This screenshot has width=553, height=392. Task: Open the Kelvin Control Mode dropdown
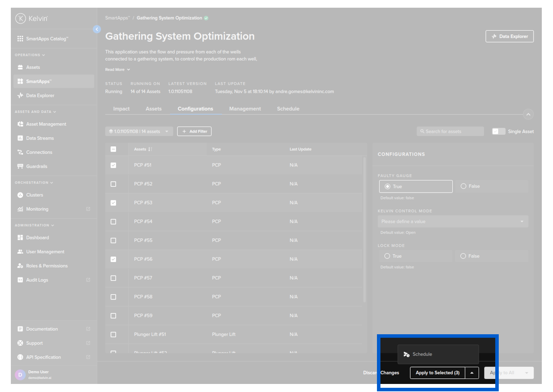point(453,222)
